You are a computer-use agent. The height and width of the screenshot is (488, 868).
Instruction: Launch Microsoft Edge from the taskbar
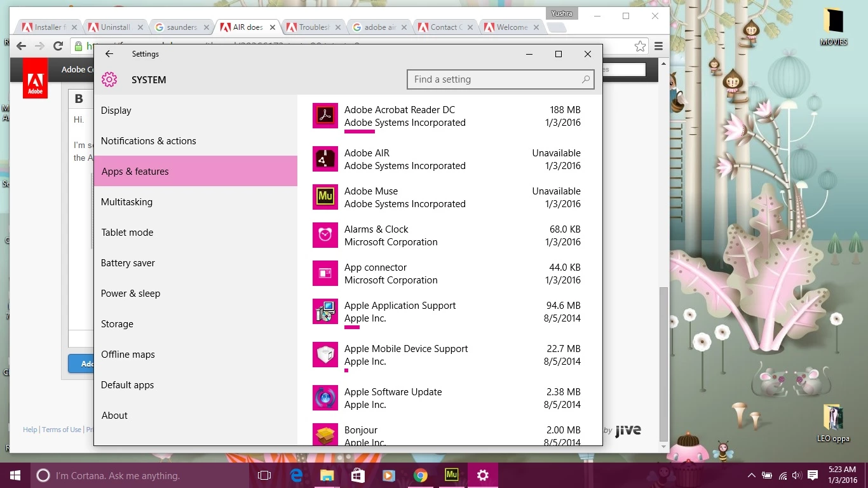[296, 475]
